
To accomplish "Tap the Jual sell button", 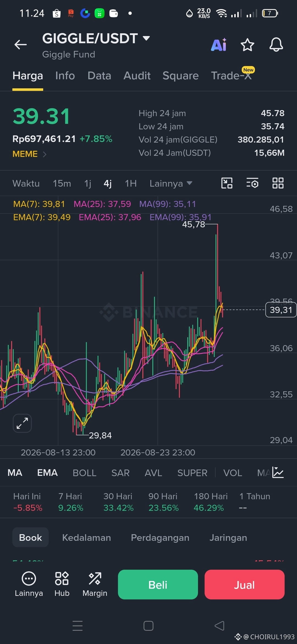I will coord(244,585).
